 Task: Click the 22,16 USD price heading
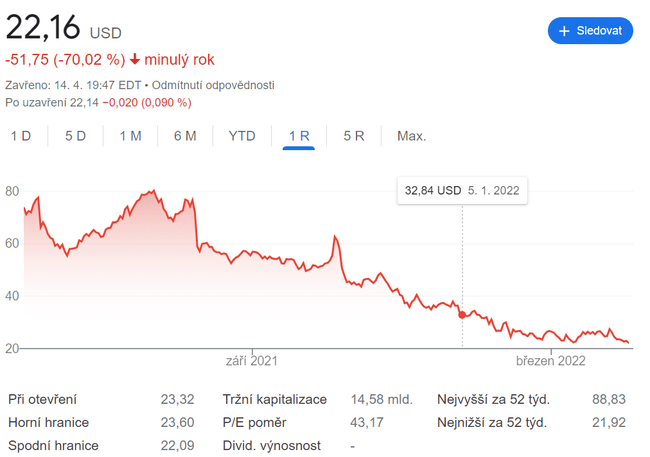click(x=63, y=26)
